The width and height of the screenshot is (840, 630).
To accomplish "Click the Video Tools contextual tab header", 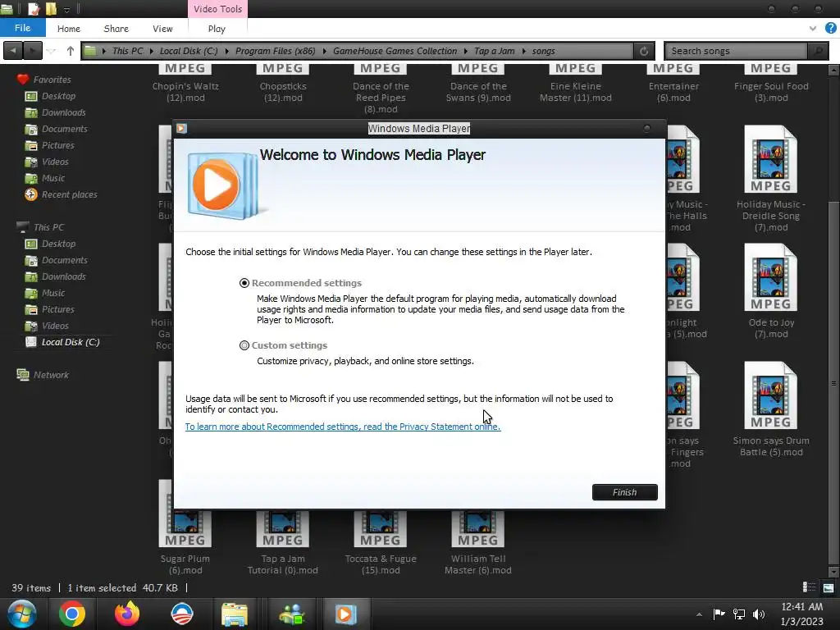I will (x=217, y=9).
